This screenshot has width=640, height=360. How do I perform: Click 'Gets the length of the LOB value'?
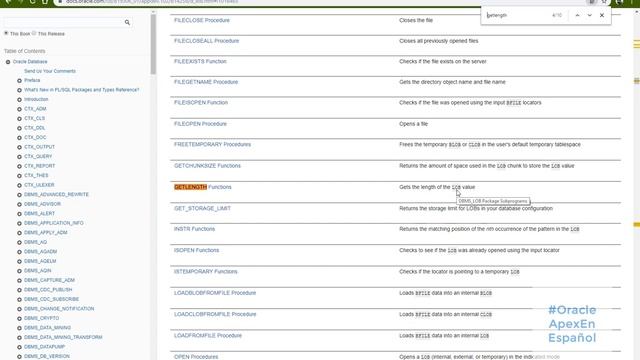pos(437,187)
